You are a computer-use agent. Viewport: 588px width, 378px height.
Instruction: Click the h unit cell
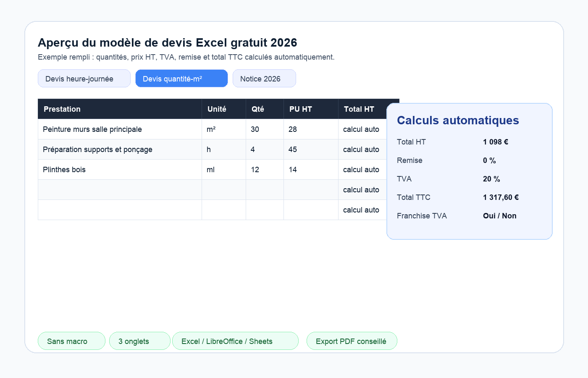click(x=224, y=150)
